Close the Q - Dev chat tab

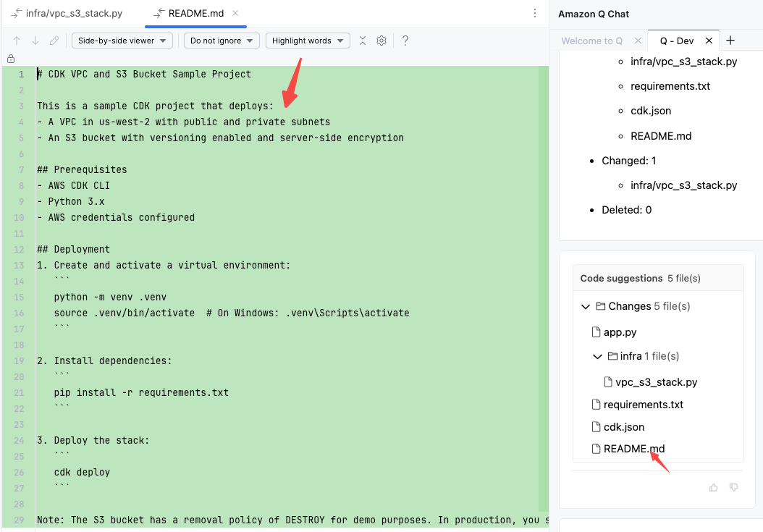(709, 41)
